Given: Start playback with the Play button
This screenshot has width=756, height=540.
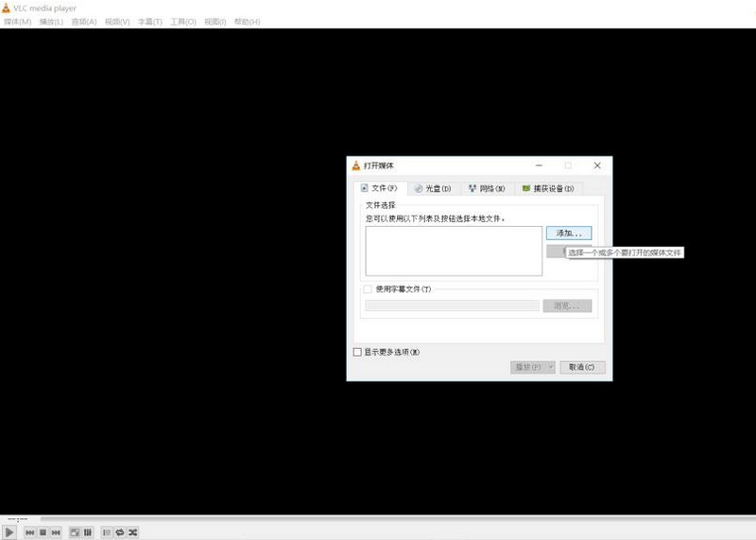Looking at the screenshot, I should 9,532.
